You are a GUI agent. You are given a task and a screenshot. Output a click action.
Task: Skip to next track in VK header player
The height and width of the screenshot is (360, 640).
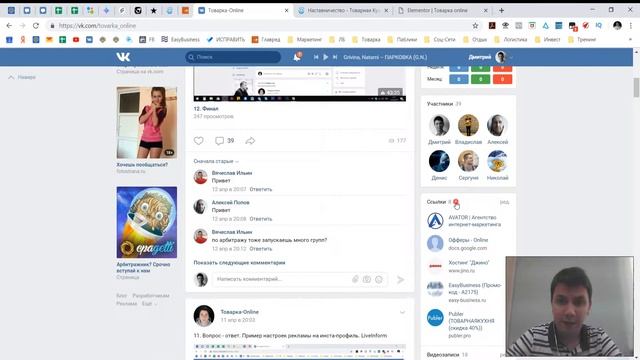click(x=335, y=57)
